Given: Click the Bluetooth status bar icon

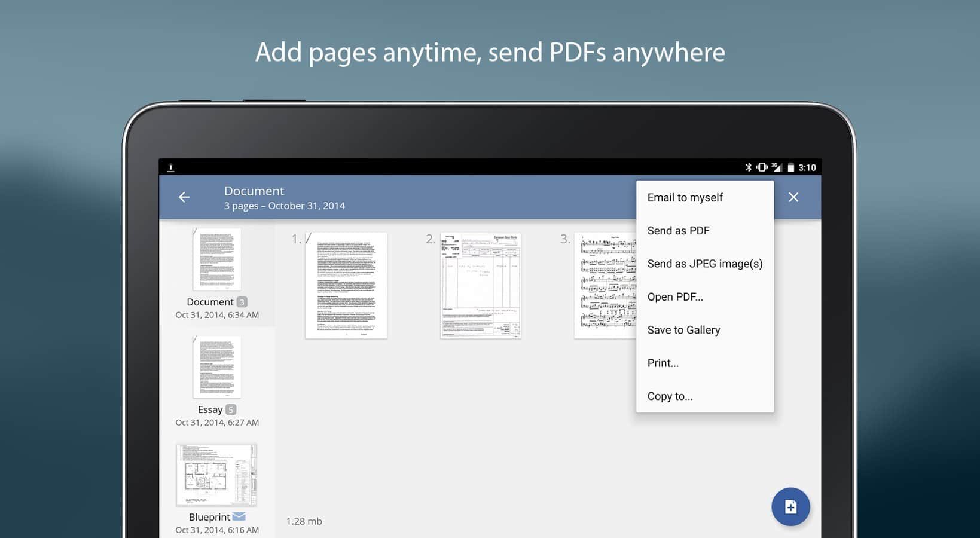Looking at the screenshot, I should (x=748, y=167).
